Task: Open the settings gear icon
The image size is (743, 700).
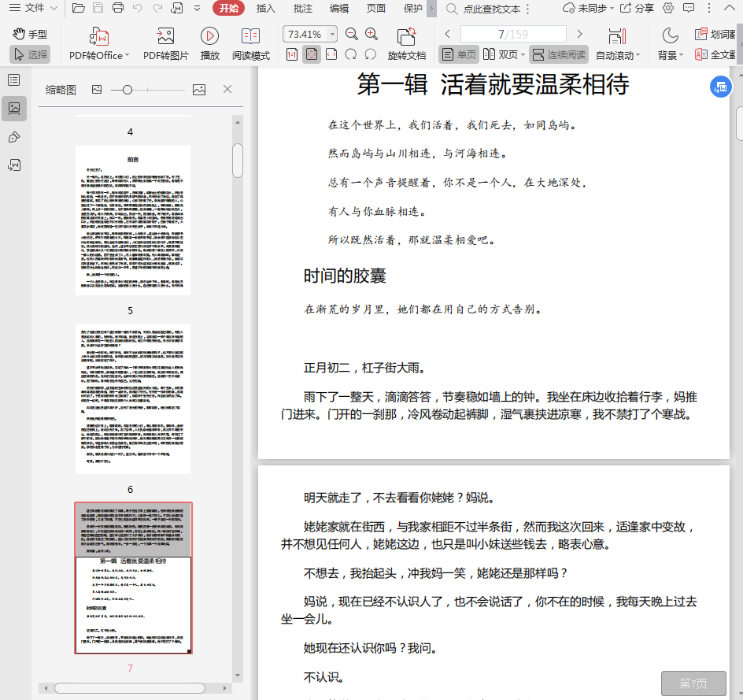Action: [668, 8]
